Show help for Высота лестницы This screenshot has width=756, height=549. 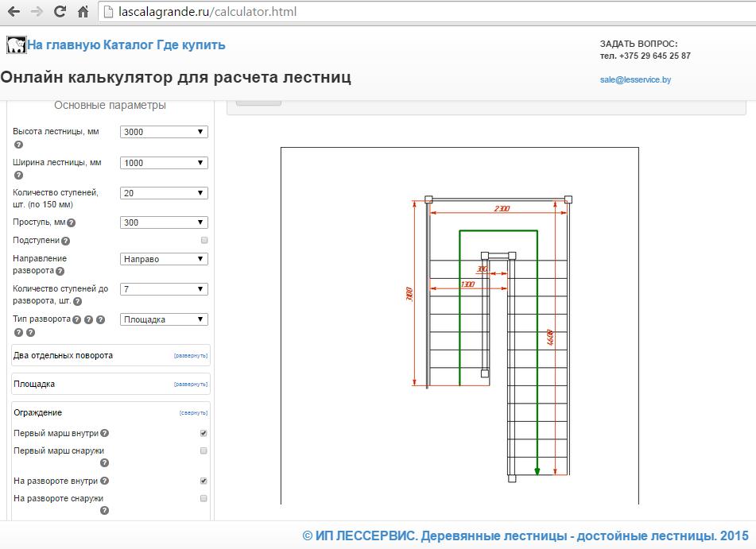pos(18,145)
